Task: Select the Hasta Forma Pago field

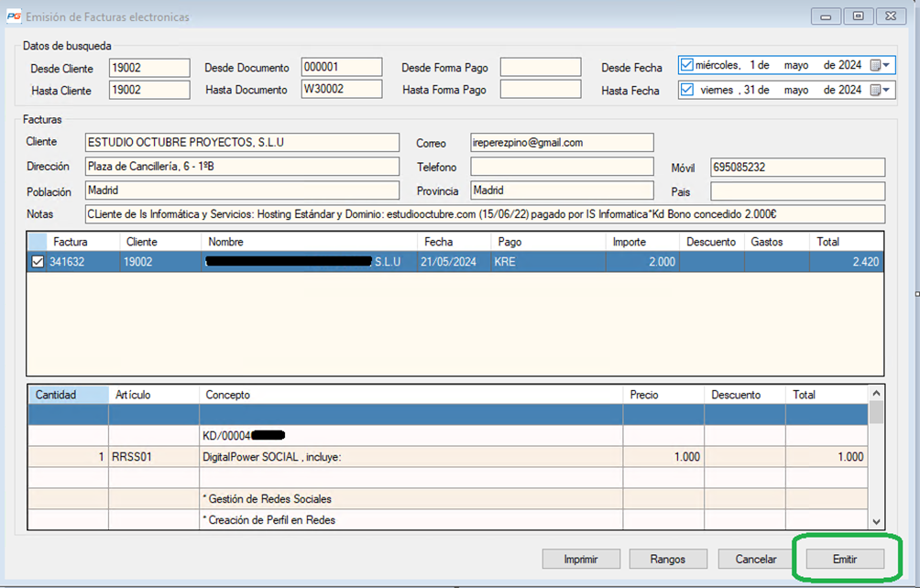Action: tap(541, 89)
